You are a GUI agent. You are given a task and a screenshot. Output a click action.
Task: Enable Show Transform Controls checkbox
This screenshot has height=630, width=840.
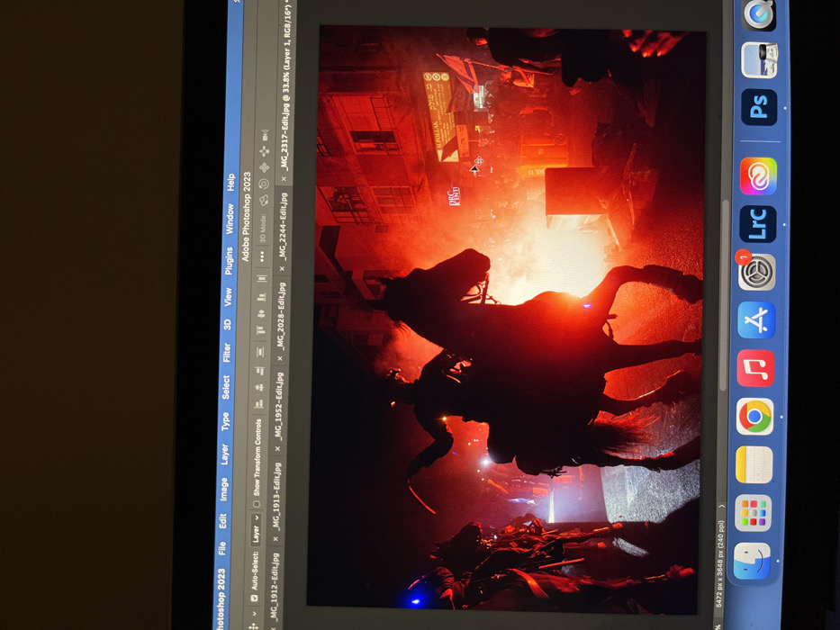click(x=257, y=504)
